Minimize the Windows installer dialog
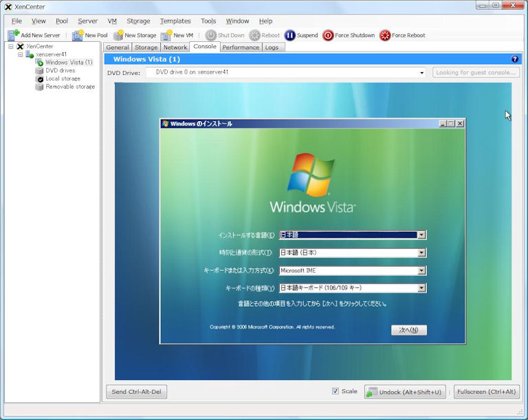This screenshot has width=528, height=420. click(x=443, y=124)
